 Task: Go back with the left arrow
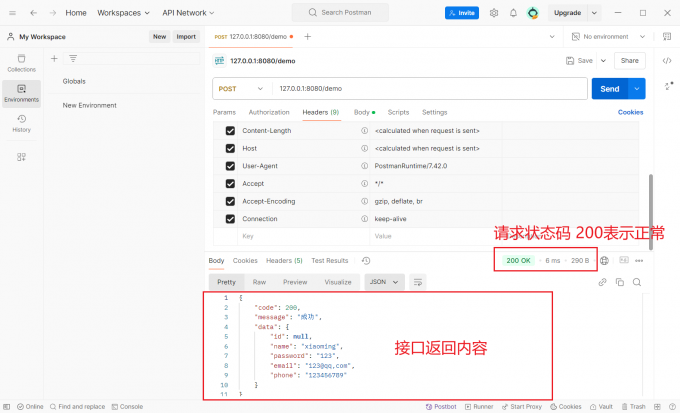tap(33, 13)
